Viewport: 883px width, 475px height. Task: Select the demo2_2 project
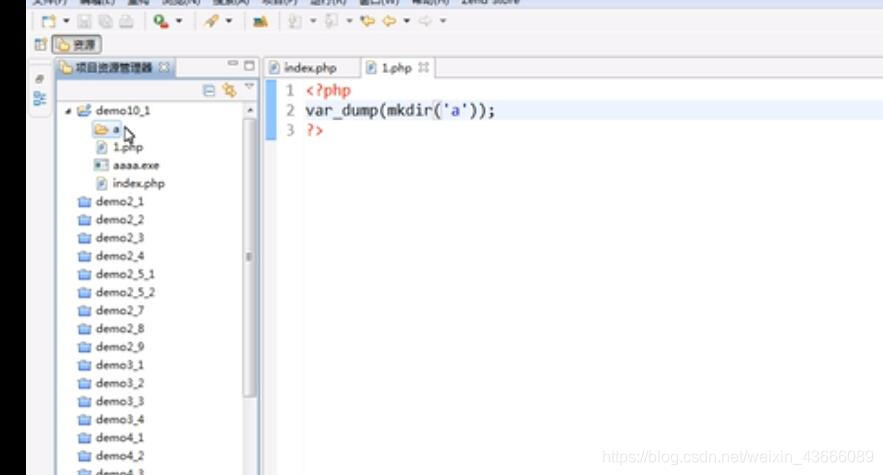(119, 220)
